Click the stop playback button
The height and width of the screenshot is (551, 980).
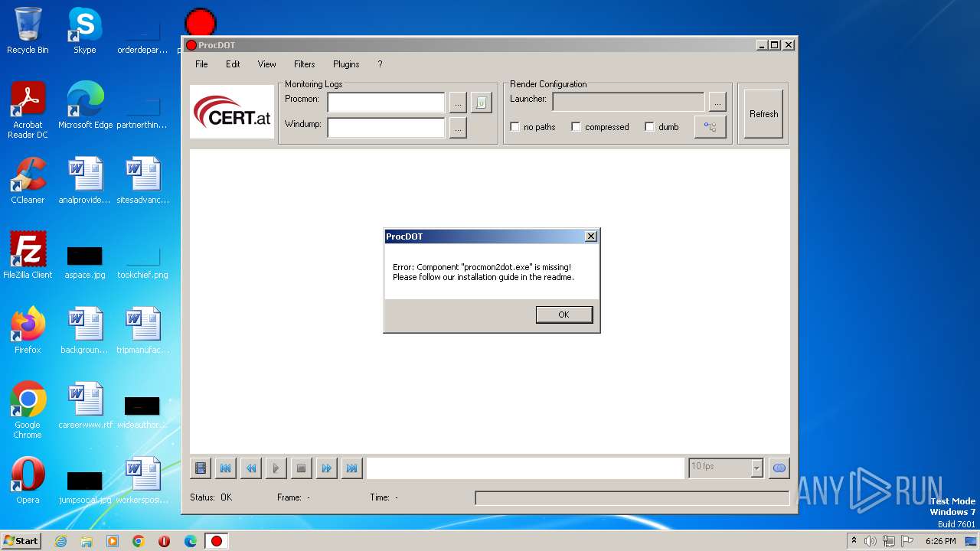(x=302, y=468)
